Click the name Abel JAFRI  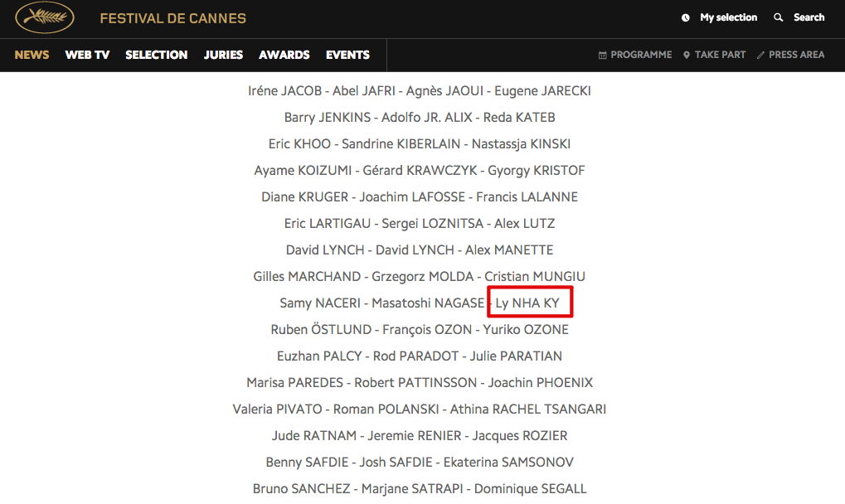(x=364, y=91)
